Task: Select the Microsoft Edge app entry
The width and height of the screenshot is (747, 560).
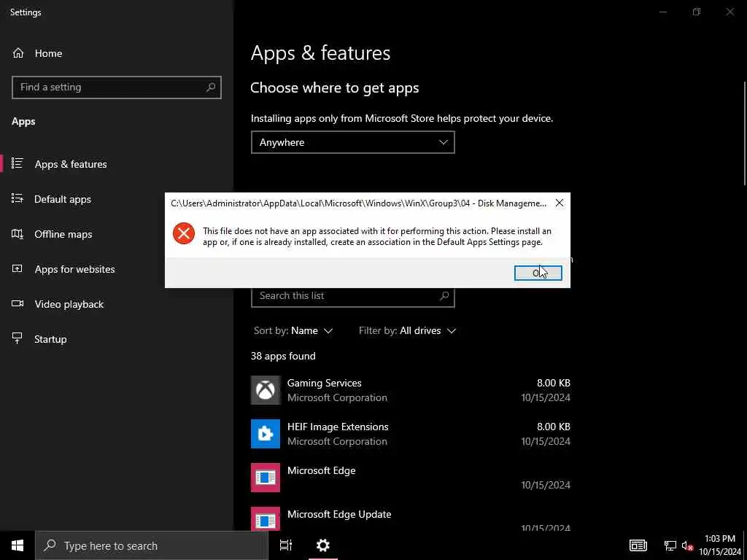Action: click(411, 478)
